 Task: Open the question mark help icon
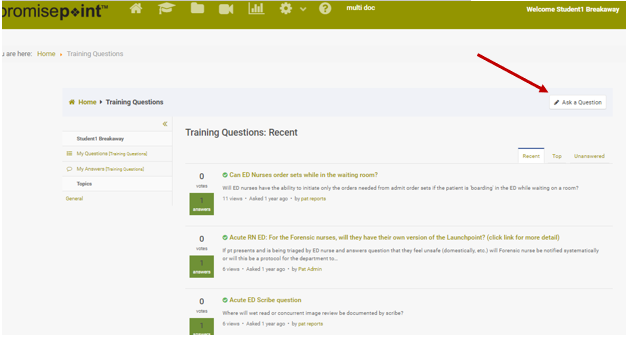[x=325, y=8]
